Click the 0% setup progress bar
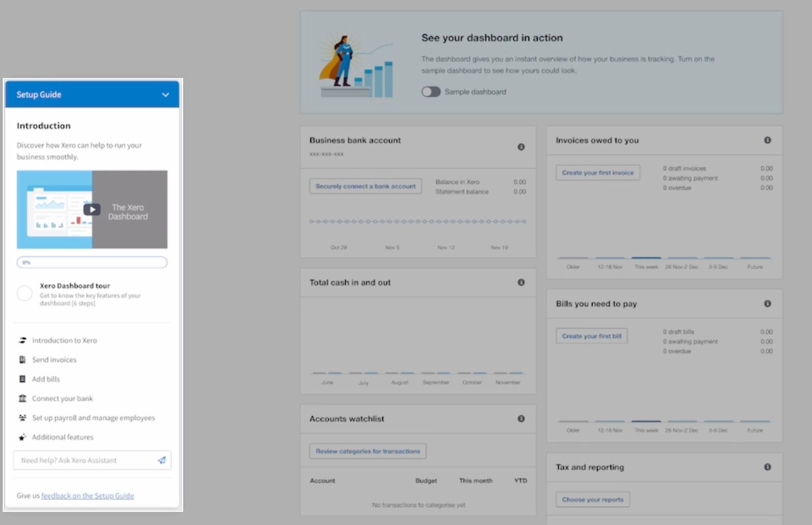The width and height of the screenshot is (812, 525). point(92,262)
